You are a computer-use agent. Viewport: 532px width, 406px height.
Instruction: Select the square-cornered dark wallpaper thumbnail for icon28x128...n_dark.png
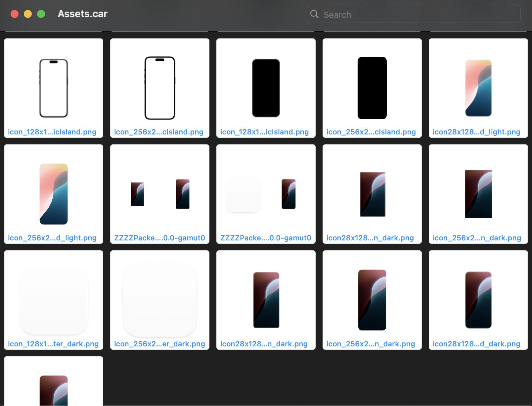point(373,194)
